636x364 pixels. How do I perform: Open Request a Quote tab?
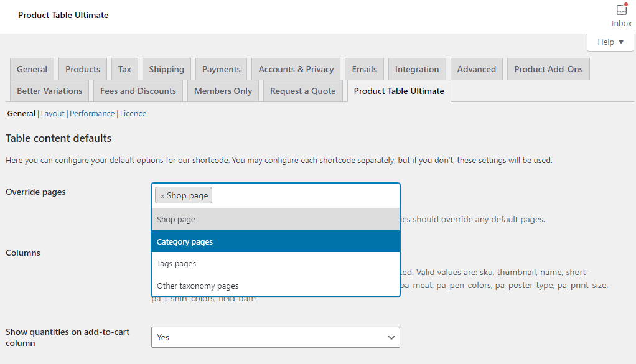click(303, 91)
